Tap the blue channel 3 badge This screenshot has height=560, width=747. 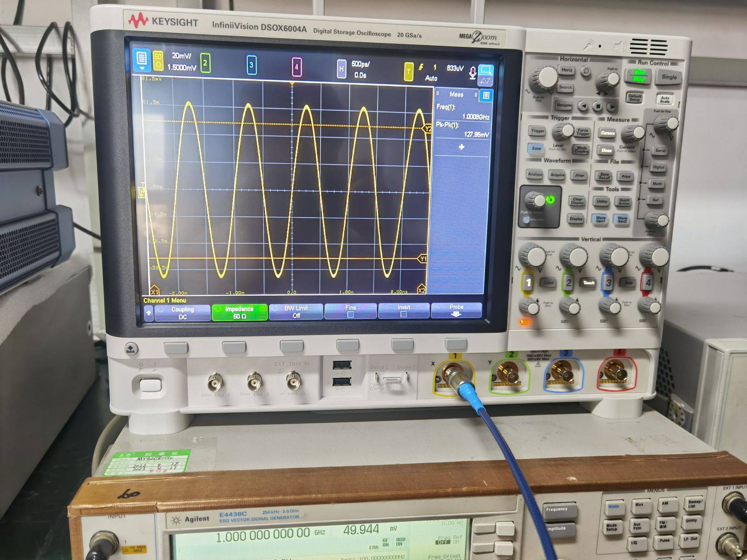(251, 65)
